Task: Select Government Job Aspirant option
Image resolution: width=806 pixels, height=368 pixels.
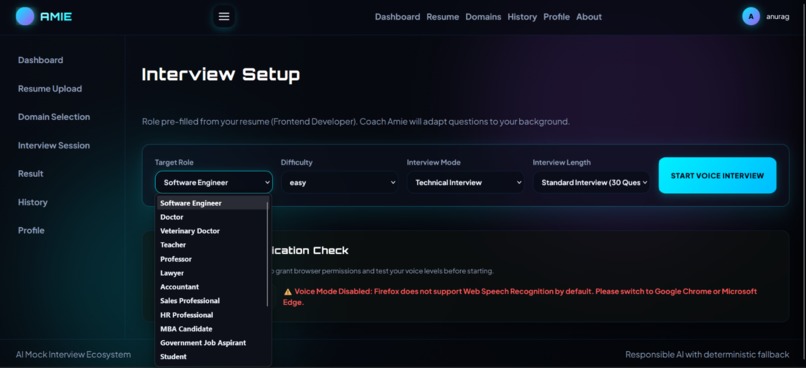Action: click(x=212, y=342)
